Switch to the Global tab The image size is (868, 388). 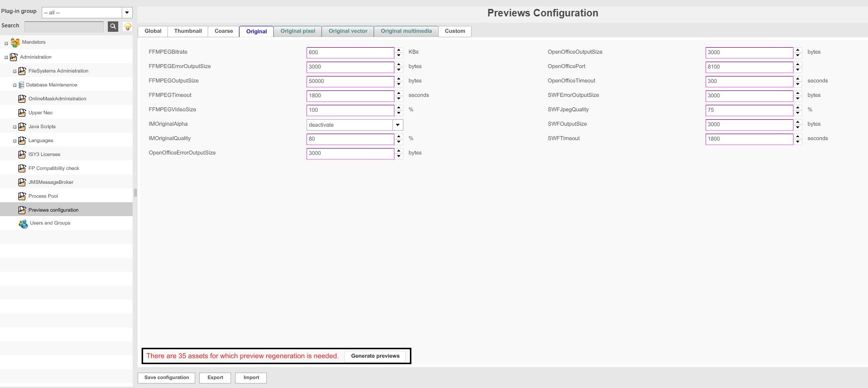(153, 31)
